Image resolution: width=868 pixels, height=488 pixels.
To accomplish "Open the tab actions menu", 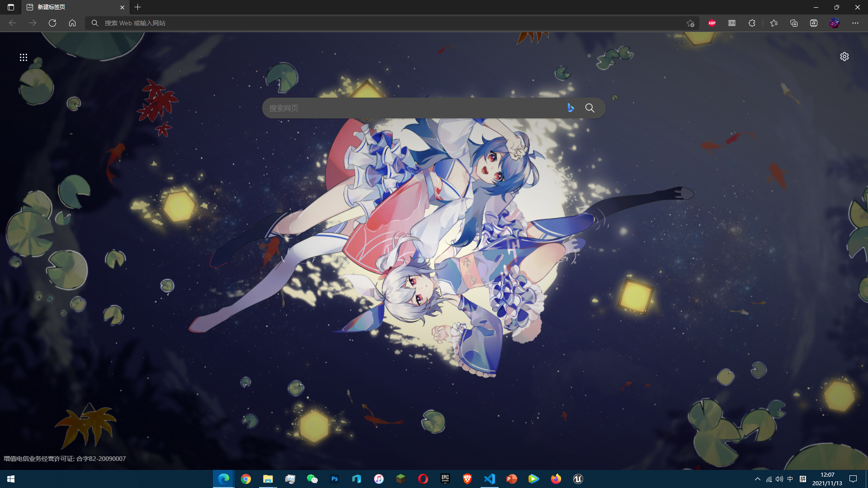I will pyautogui.click(x=11, y=7).
